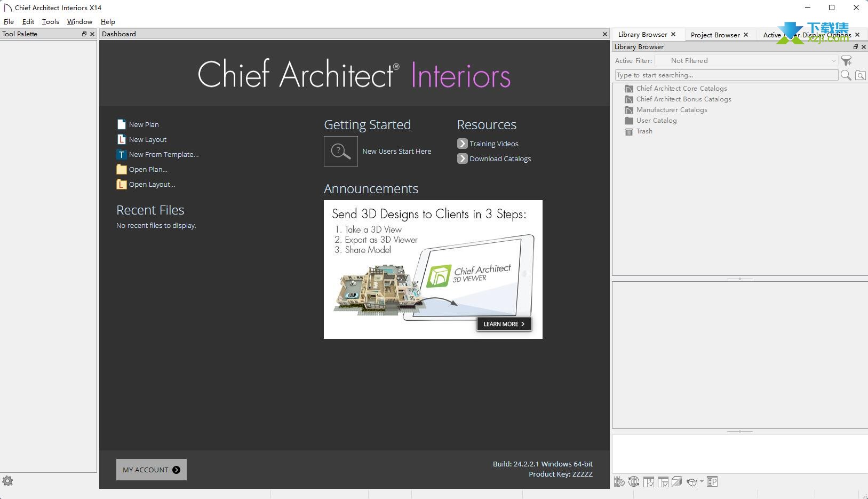The image size is (868, 499).
Task: Close the Project Browser tab
Action: tap(746, 35)
